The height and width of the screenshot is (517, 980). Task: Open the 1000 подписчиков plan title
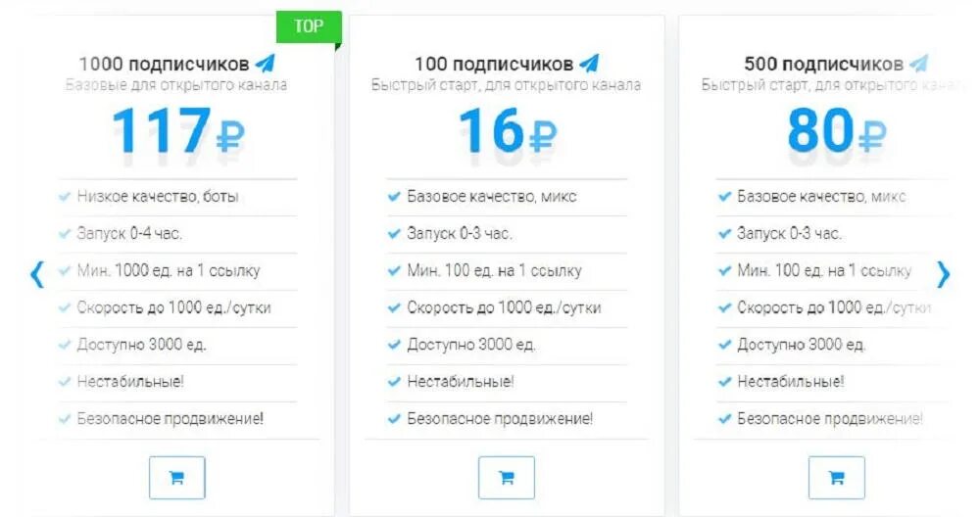[164, 64]
